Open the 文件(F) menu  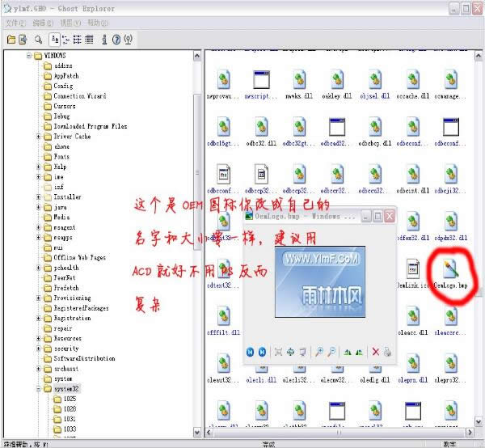click(x=16, y=23)
